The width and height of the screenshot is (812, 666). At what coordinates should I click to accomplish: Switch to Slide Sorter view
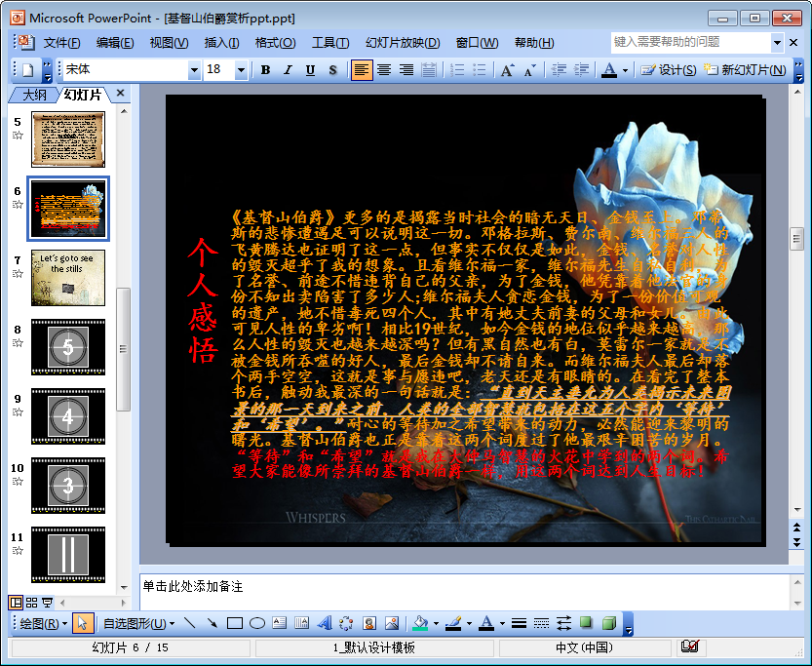(x=31, y=603)
